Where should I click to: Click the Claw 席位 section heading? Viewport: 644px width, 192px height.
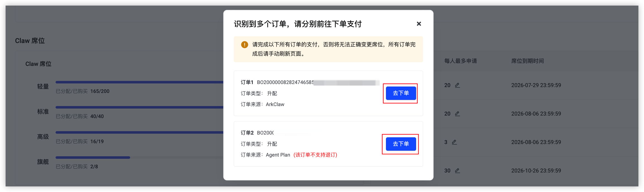click(30, 41)
